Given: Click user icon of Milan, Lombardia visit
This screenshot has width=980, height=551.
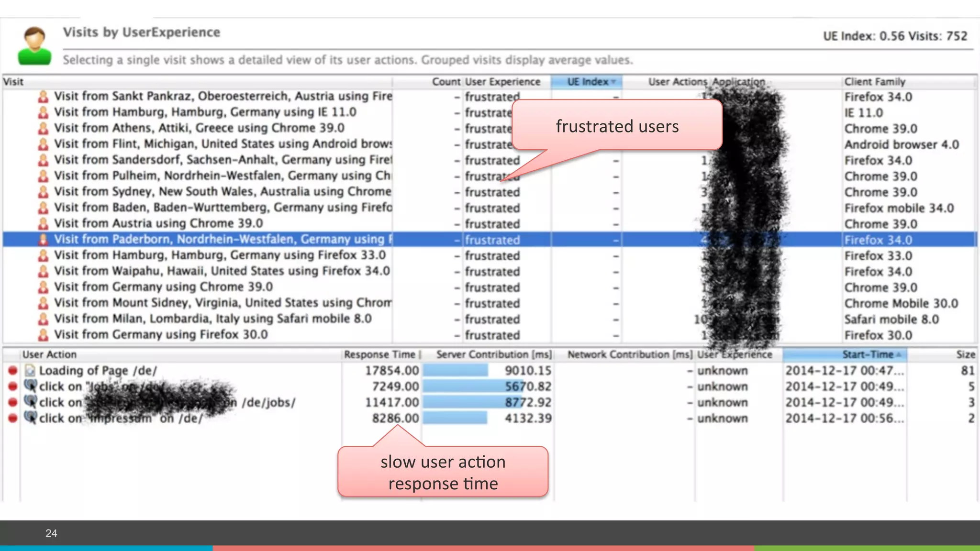Looking at the screenshot, I should pyautogui.click(x=43, y=319).
